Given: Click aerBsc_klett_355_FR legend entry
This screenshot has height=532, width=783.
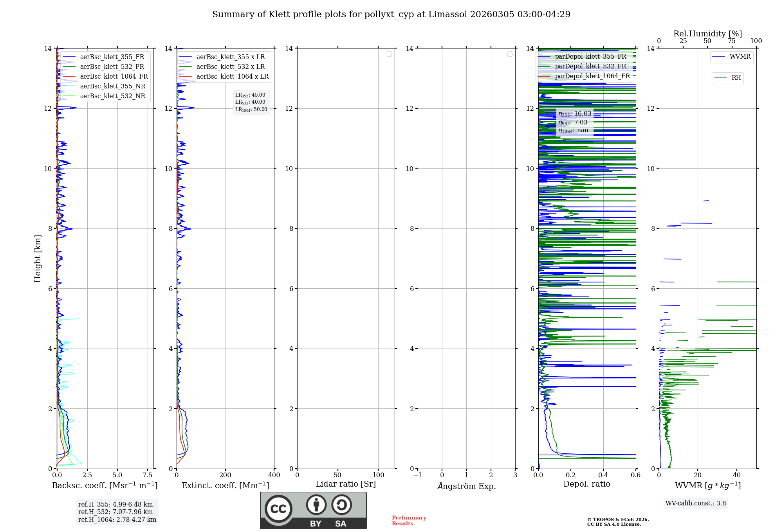Looking at the screenshot, I should pos(112,57).
